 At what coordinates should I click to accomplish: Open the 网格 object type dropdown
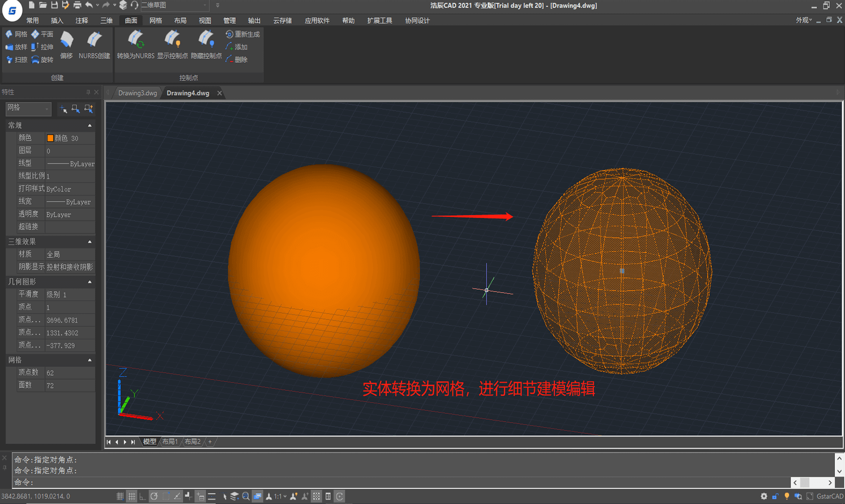[28, 108]
